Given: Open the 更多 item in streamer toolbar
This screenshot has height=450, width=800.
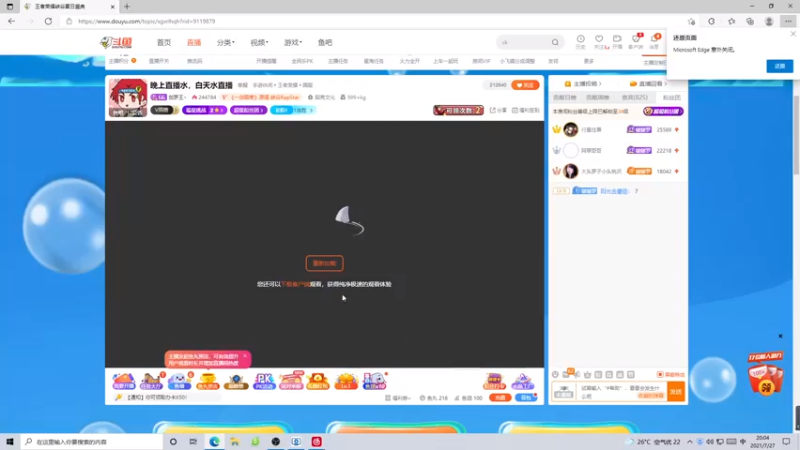Looking at the screenshot, I should pos(589,61).
